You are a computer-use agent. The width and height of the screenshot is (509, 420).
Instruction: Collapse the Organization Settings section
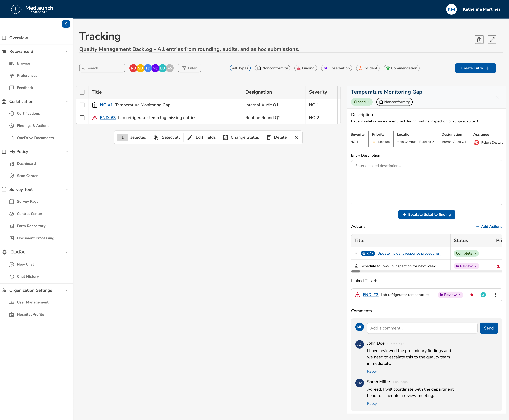[x=66, y=290]
